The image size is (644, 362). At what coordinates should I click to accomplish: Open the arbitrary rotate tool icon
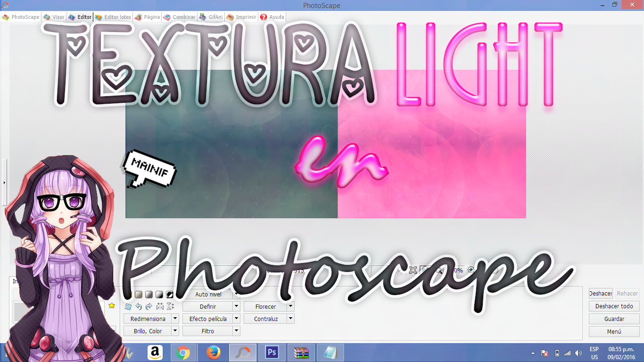[x=128, y=307]
